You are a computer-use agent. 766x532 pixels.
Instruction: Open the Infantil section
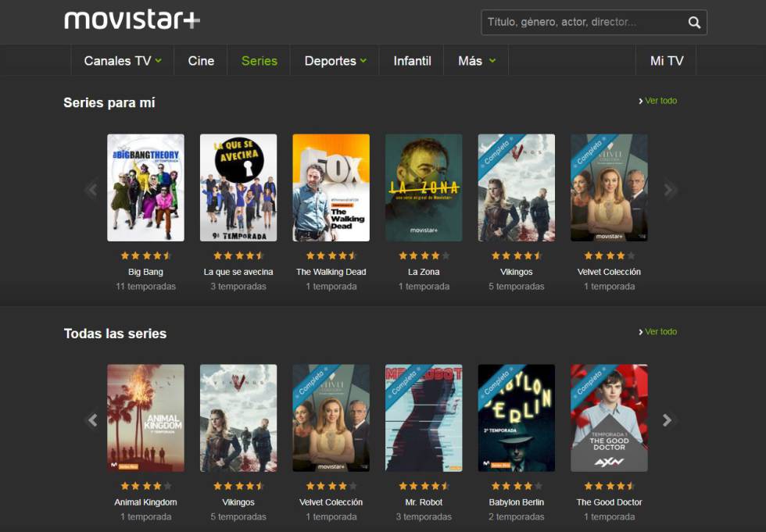pos(412,60)
